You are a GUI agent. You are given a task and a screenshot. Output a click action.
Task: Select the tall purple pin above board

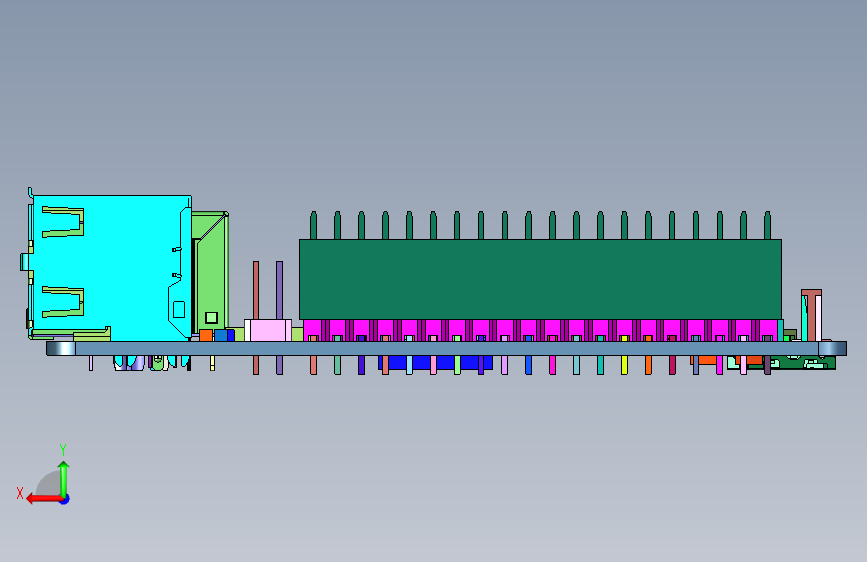click(x=279, y=290)
